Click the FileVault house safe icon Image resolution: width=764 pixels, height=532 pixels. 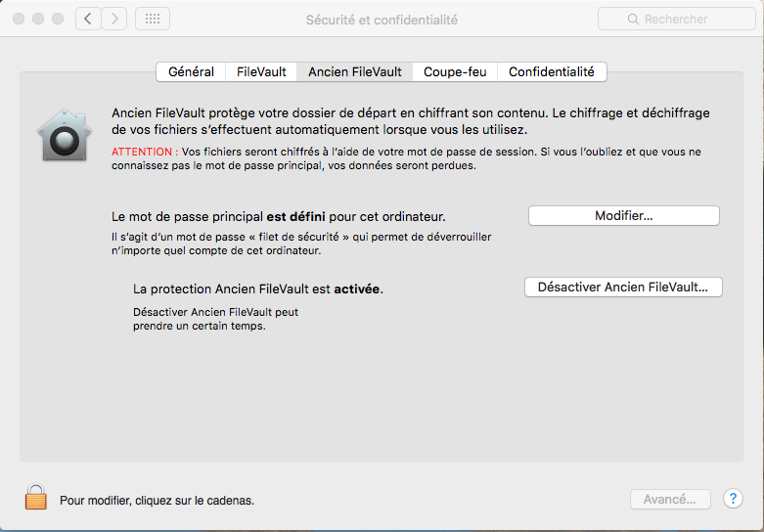[x=65, y=135]
